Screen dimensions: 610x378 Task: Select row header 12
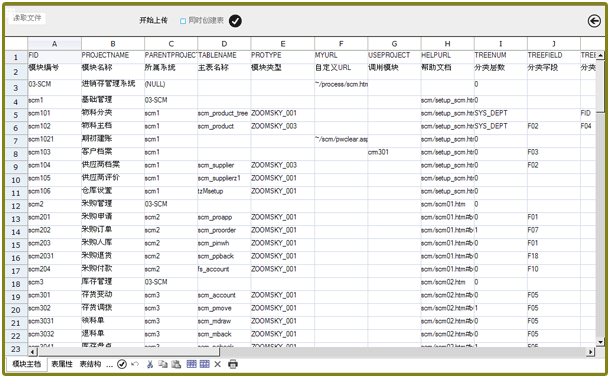(x=16, y=206)
